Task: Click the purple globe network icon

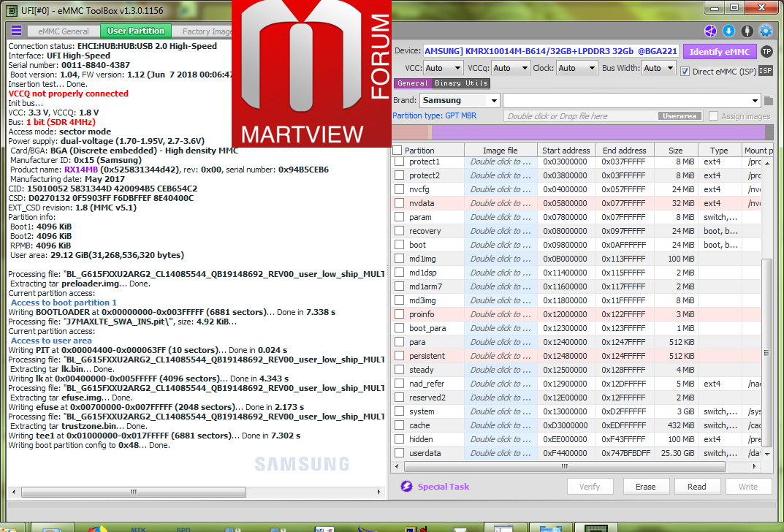Action: click(x=710, y=31)
